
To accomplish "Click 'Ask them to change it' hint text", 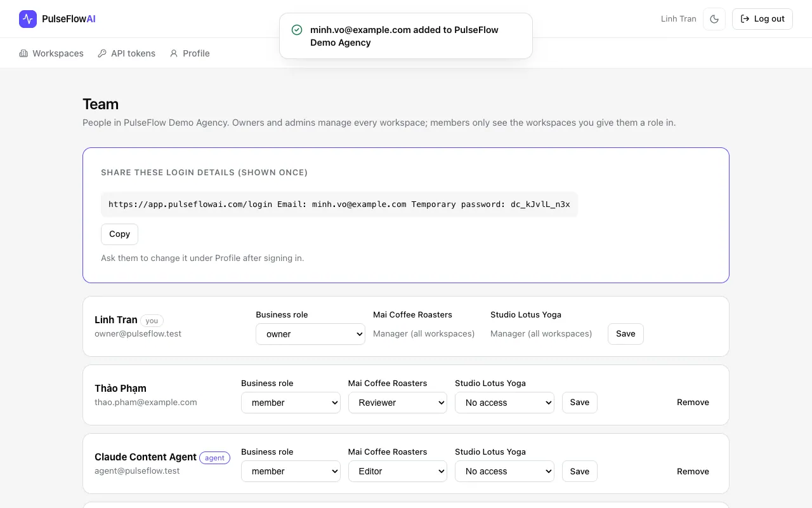I will click(202, 258).
